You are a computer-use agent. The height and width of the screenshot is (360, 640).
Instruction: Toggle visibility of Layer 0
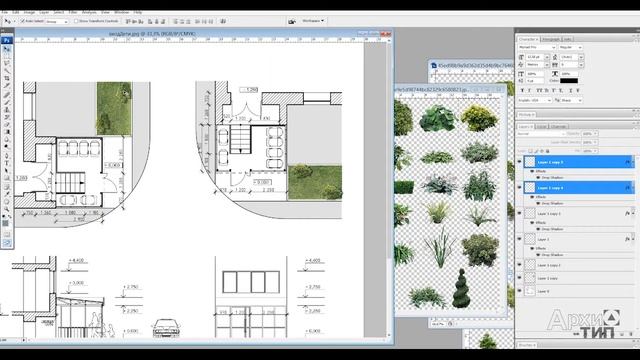520,291
